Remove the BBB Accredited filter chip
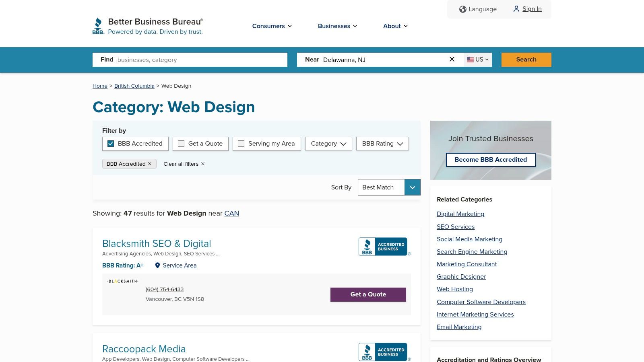 click(x=149, y=164)
